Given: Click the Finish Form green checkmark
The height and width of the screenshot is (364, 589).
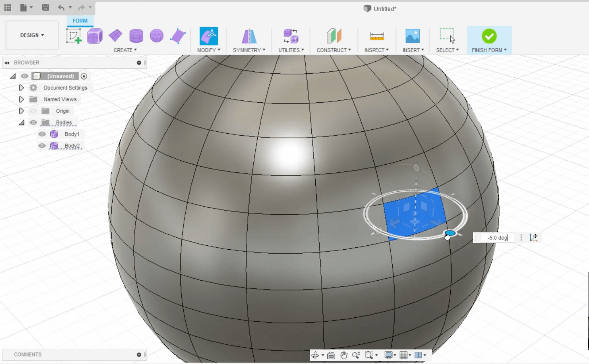Looking at the screenshot, I should point(489,36).
